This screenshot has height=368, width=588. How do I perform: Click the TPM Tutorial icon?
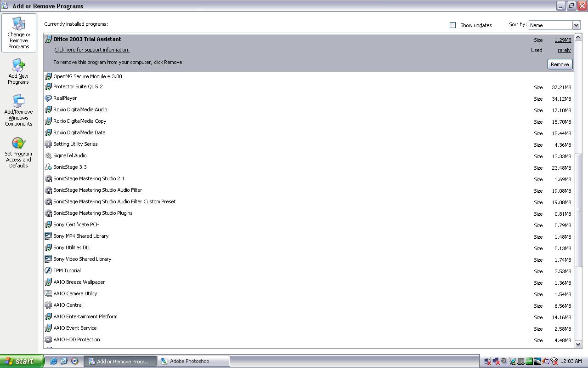click(x=48, y=270)
